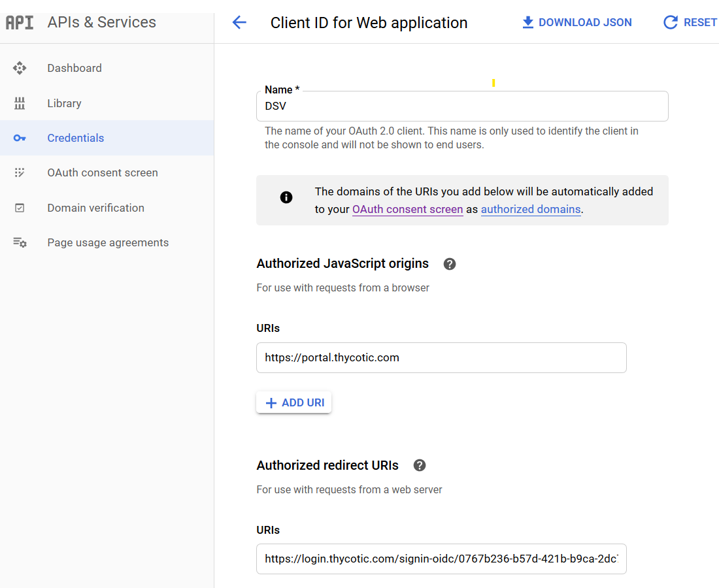Viewport: 719px width, 588px height.
Task: Select the Credentials key icon
Action: click(20, 138)
